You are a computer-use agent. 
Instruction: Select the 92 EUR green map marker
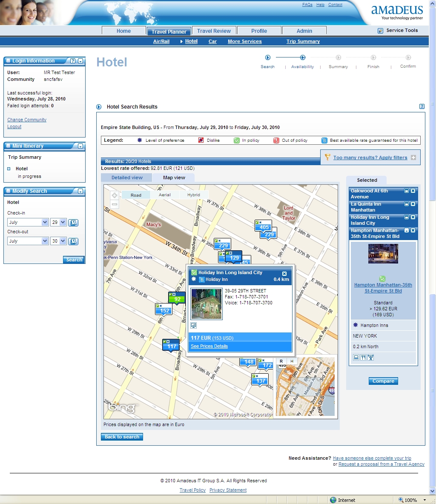tap(177, 298)
